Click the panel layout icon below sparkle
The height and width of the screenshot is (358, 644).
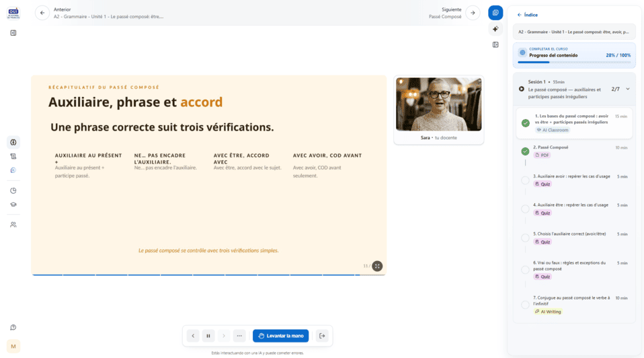[x=495, y=45]
